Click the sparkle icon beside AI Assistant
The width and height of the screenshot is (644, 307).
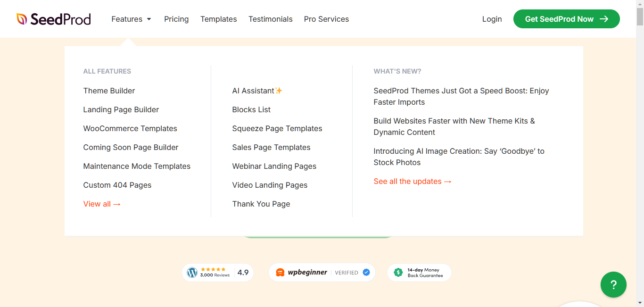(x=279, y=91)
